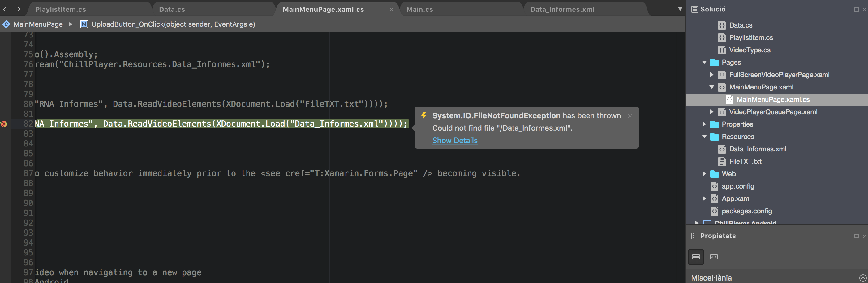Click the FullScreenVideoPlayerPage.xaml file icon
Screen dimensions: 868x283
[722, 75]
